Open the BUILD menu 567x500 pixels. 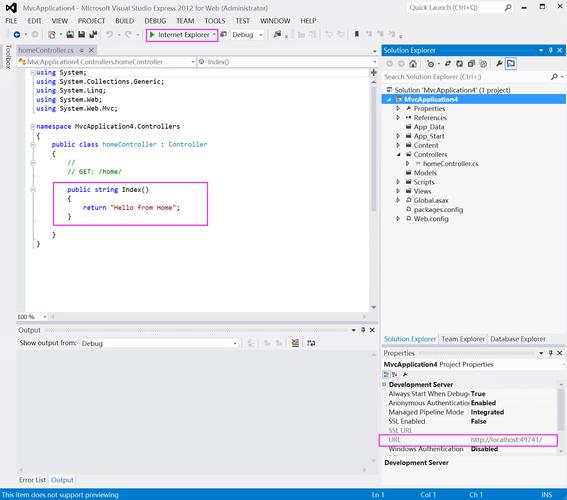(124, 21)
